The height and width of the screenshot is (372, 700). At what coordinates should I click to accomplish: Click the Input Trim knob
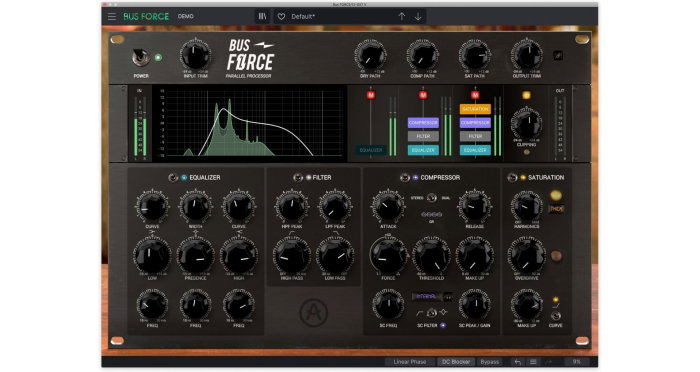point(195,54)
